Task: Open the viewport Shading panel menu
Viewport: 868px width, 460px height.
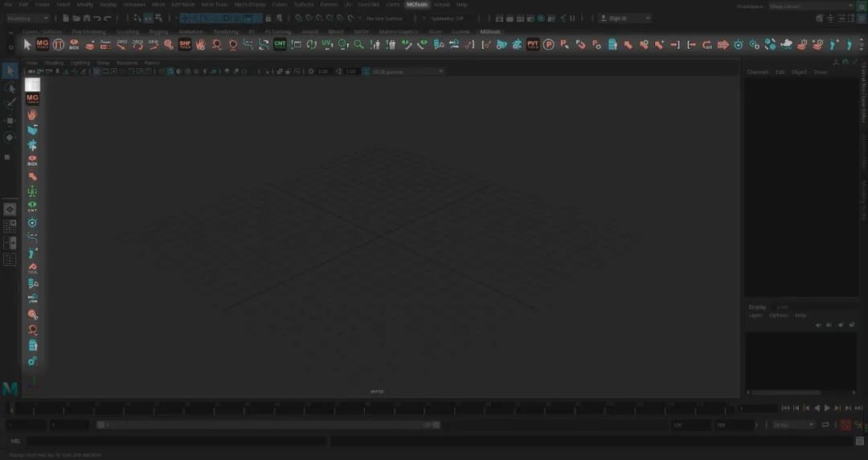Action: pos(54,64)
